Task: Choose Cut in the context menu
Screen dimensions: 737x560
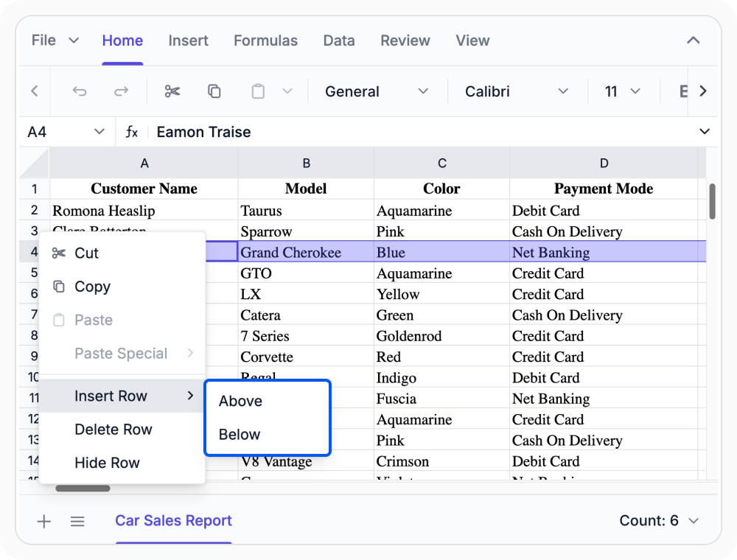Action: click(x=122, y=253)
